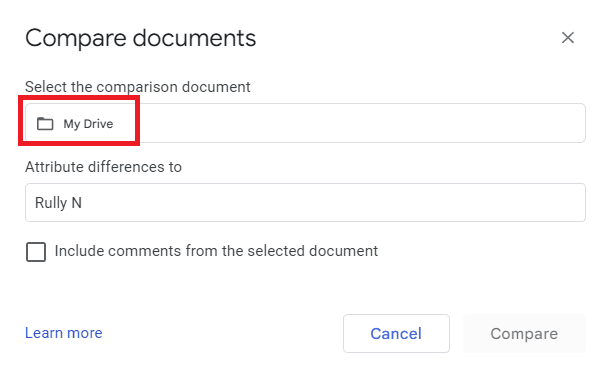Cancel the document comparison
Image resolution: width=607 pixels, height=378 pixels.
click(x=396, y=333)
